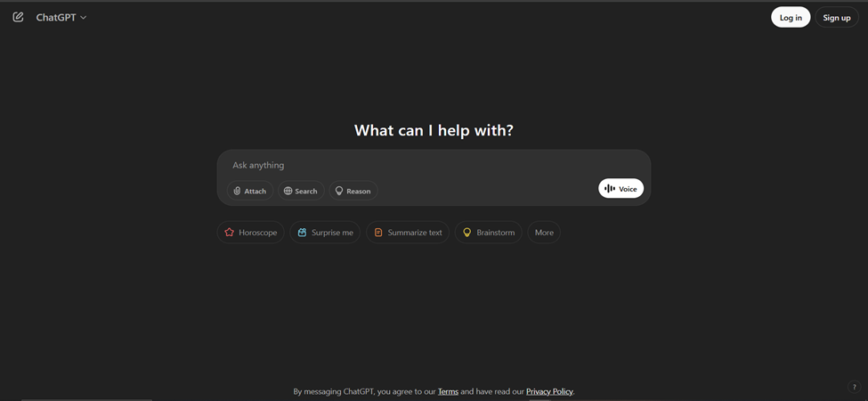Choose the Brainstorm suggestion
Image resolution: width=868 pixels, height=401 pixels.
[x=488, y=233]
